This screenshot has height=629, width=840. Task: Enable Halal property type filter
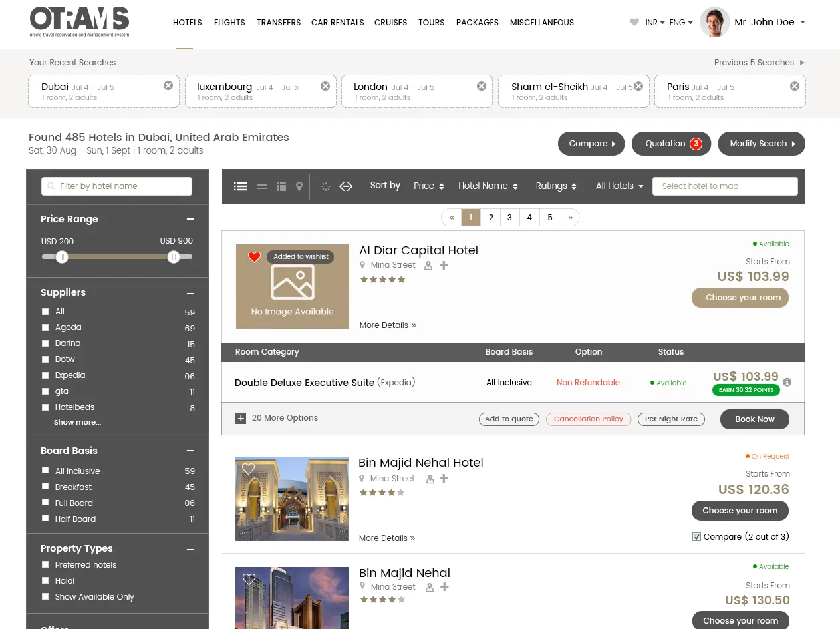[x=45, y=580]
